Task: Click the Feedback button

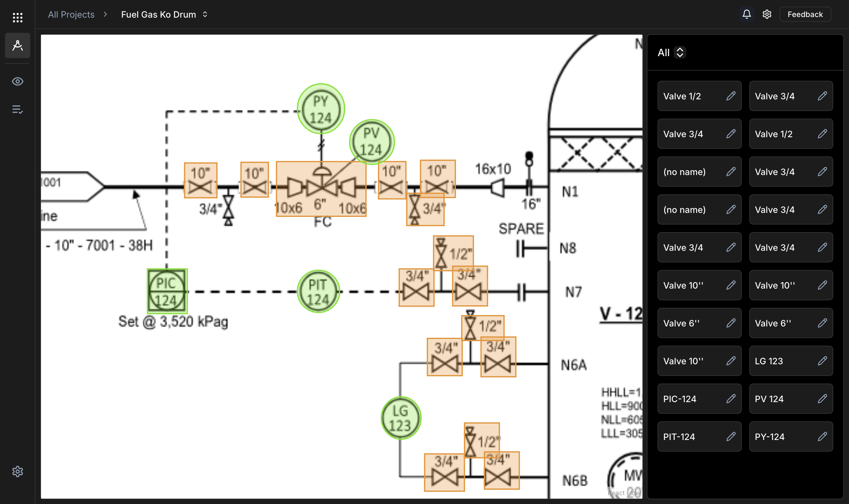Action: 805,15
